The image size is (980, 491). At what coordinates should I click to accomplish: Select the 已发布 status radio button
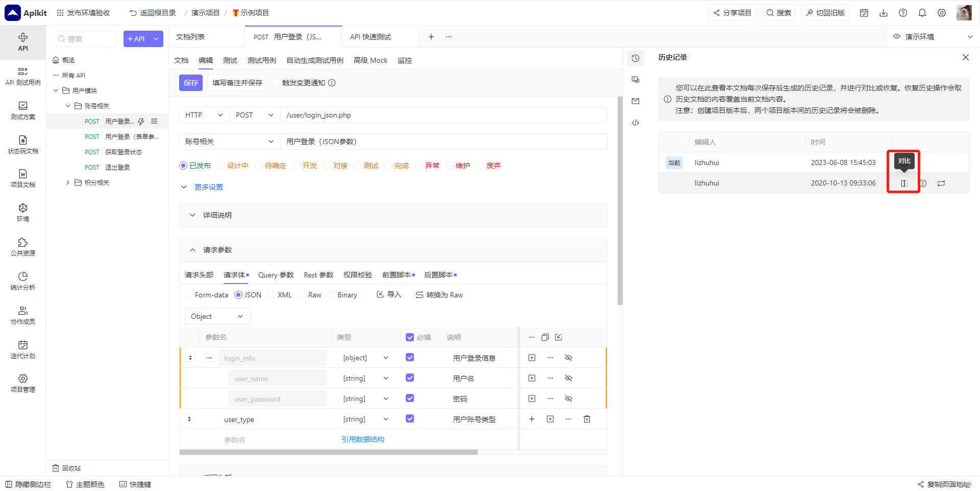coord(183,166)
